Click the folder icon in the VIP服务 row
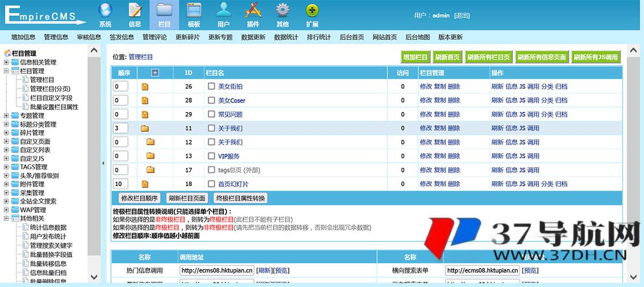644x287 pixels. tap(150, 156)
